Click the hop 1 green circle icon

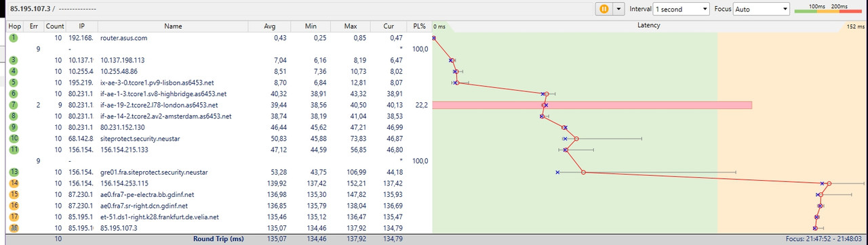tap(13, 38)
